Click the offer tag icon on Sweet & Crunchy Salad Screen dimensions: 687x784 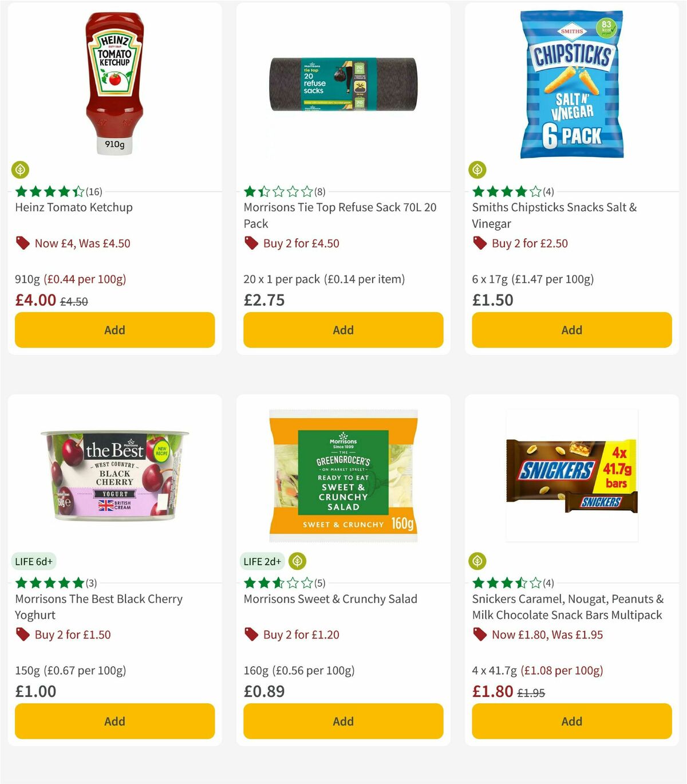point(250,635)
